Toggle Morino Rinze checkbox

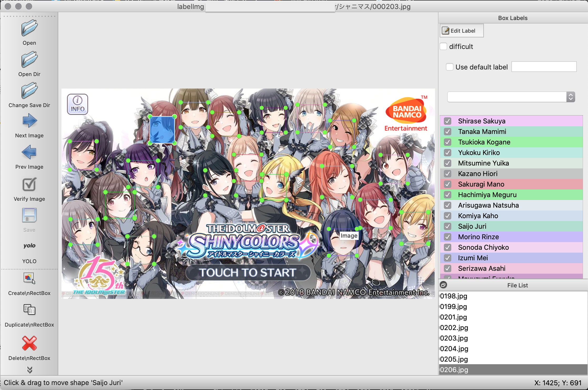tap(447, 237)
